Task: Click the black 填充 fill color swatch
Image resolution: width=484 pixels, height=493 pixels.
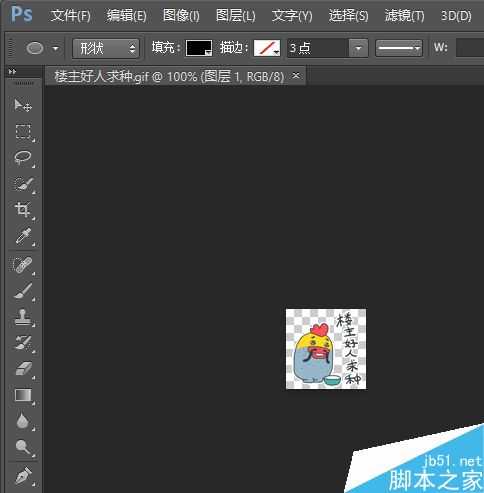Action: tap(199, 48)
